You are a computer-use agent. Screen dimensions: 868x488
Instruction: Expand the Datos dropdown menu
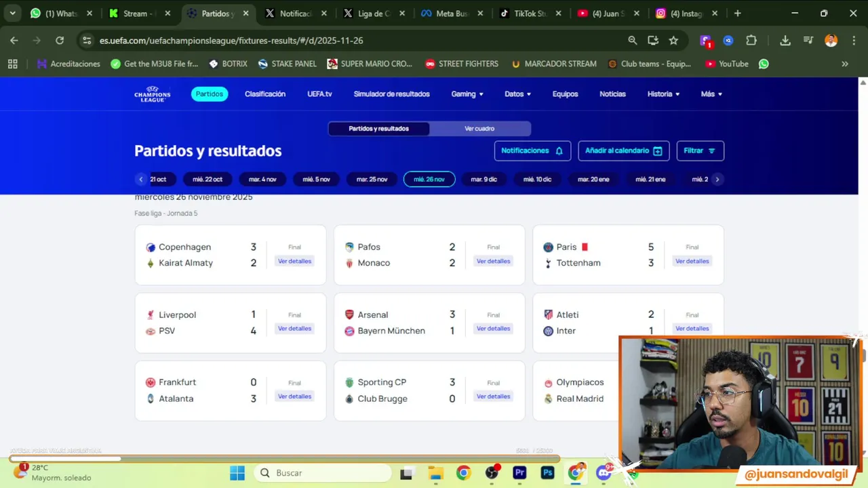pos(517,94)
